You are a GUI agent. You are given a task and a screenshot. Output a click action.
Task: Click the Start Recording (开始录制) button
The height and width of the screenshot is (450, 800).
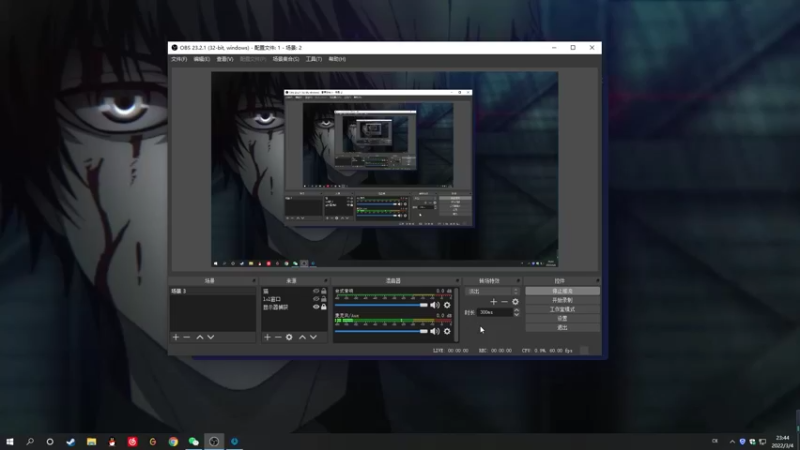(x=562, y=300)
